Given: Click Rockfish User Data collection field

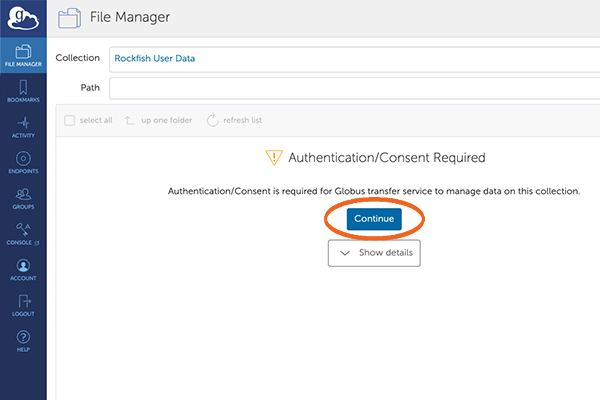Looking at the screenshot, I should (354, 59).
